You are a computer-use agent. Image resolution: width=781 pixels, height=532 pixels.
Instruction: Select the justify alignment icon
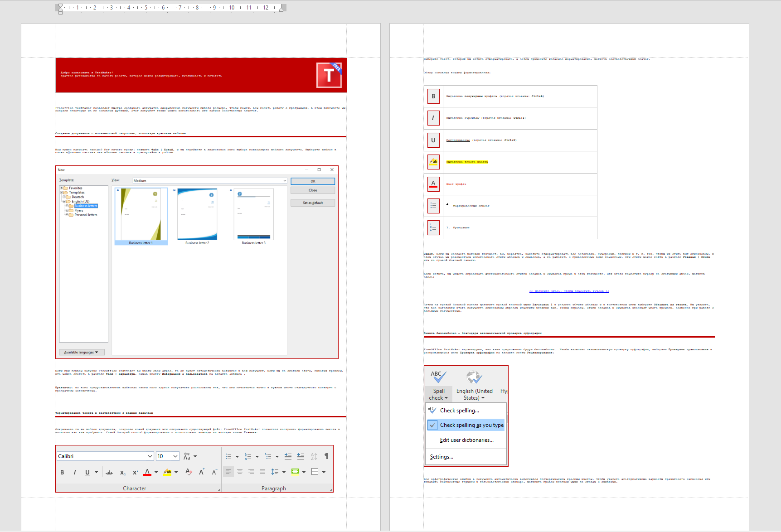[262, 472]
